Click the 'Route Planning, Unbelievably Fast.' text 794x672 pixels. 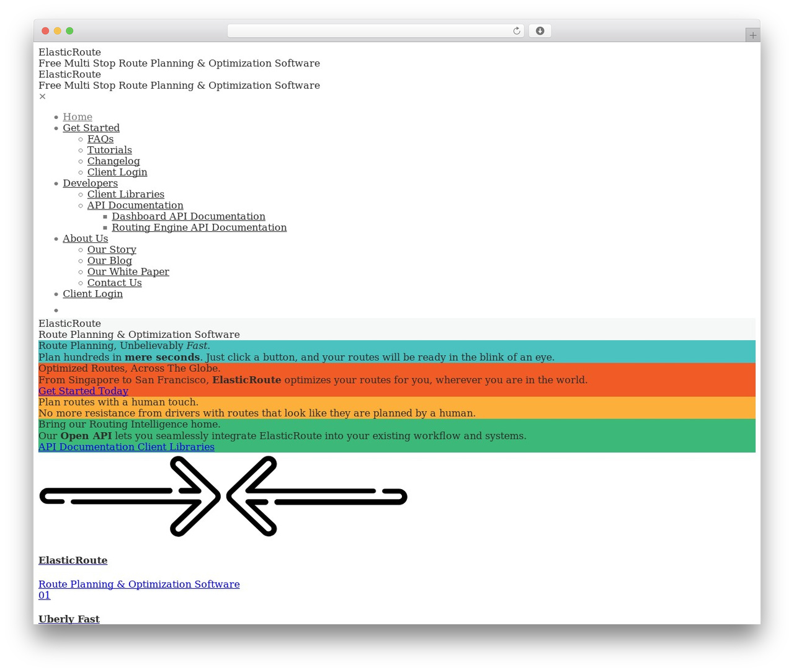tap(124, 346)
